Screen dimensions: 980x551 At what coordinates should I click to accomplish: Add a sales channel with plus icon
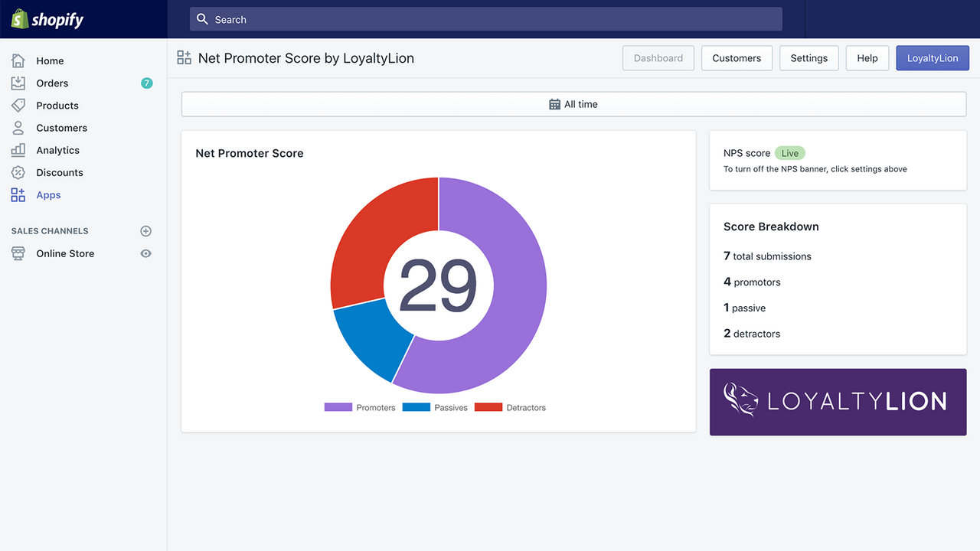click(145, 231)
